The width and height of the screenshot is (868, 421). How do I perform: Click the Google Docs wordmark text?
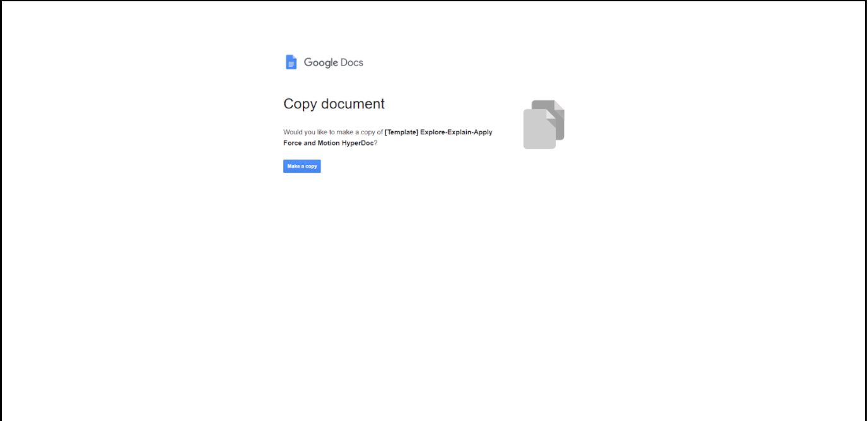pyautogui.click(x=334, y=62)
